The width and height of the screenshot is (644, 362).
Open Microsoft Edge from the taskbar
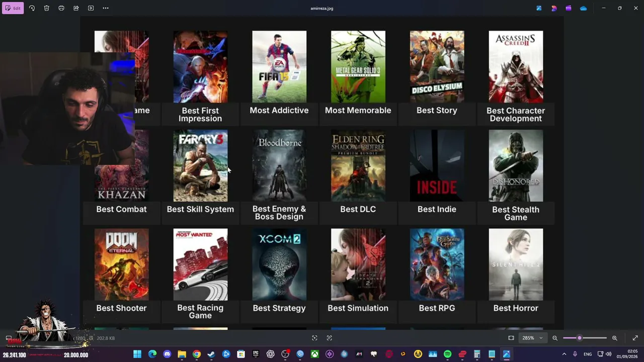(x=152, y=354)
